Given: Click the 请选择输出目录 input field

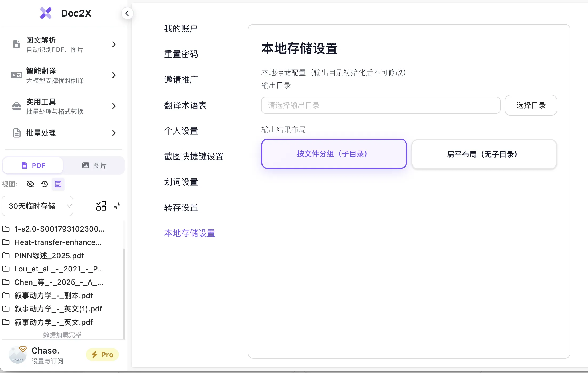Looking at the screenshot, I should click(381, 105).
